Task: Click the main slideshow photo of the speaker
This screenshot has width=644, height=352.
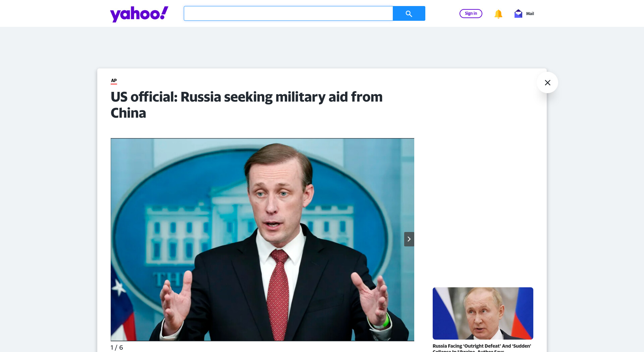Action: coord(262,240)
